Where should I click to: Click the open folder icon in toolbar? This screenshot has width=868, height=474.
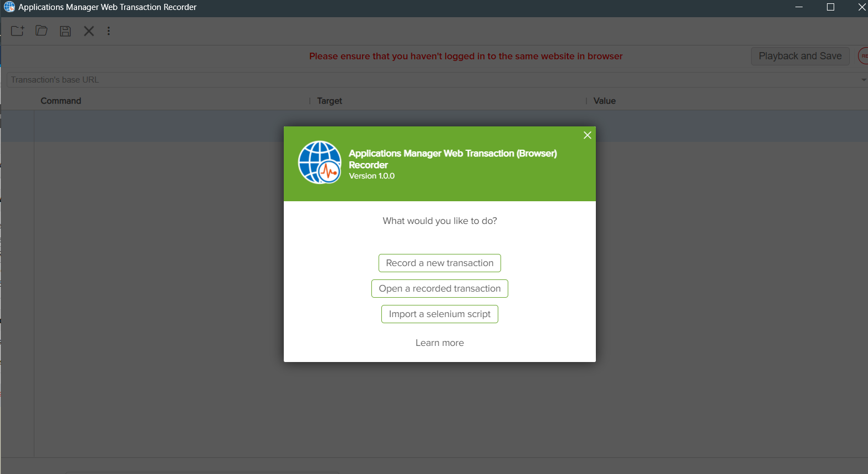[41, 30]
